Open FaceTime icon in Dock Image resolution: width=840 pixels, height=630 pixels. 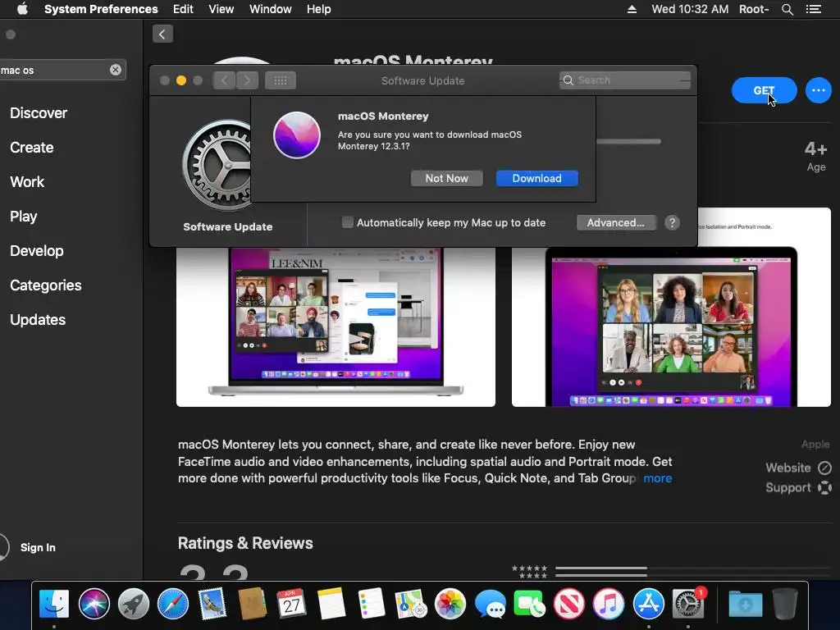coord(529,603)
